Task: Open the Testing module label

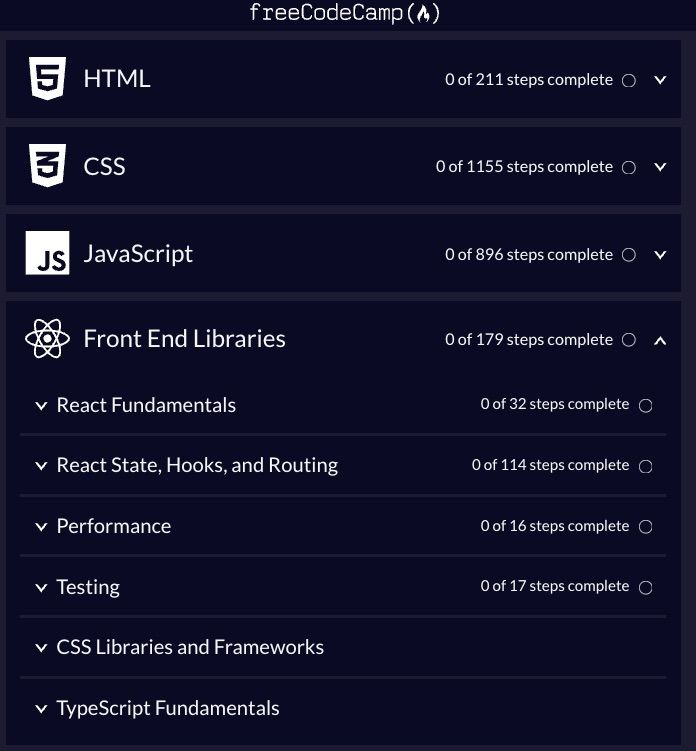Action: [x=88, y=587]
